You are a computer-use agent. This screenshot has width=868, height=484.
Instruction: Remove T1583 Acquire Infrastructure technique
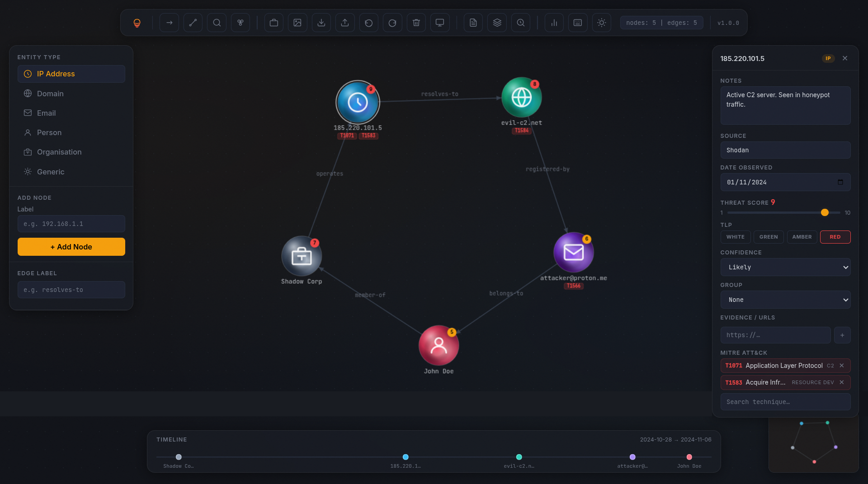click(x=842, y=382)
